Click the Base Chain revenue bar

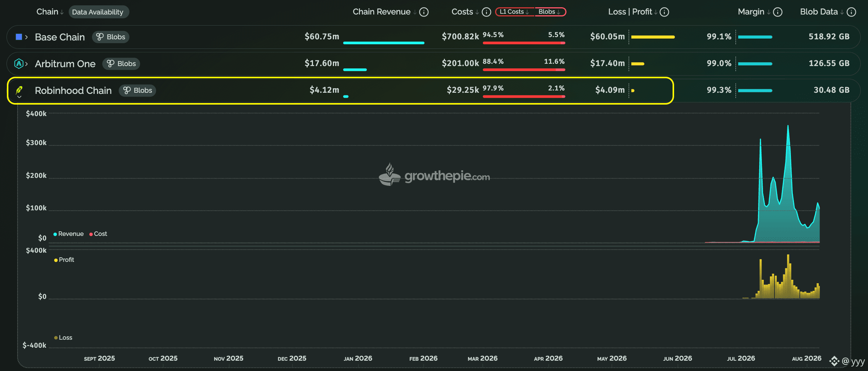tap(384, 43)
